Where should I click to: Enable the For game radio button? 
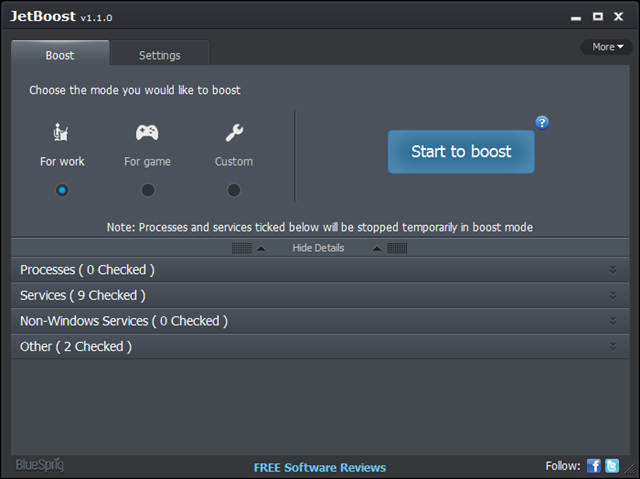148,190
